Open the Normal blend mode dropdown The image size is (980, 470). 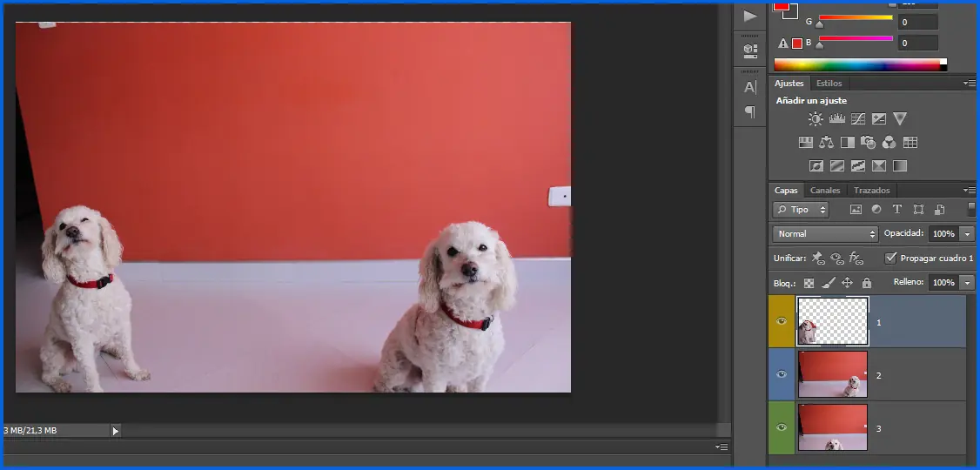point(825,234)
